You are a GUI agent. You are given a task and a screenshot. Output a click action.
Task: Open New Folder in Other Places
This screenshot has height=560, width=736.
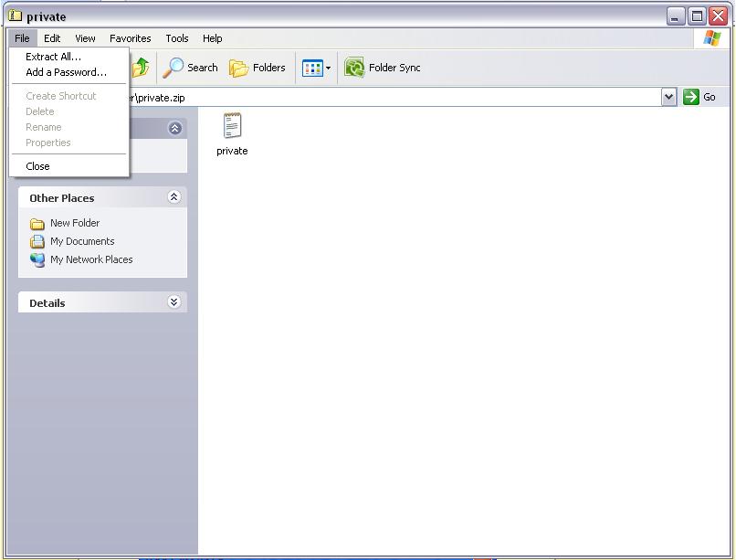65,223
